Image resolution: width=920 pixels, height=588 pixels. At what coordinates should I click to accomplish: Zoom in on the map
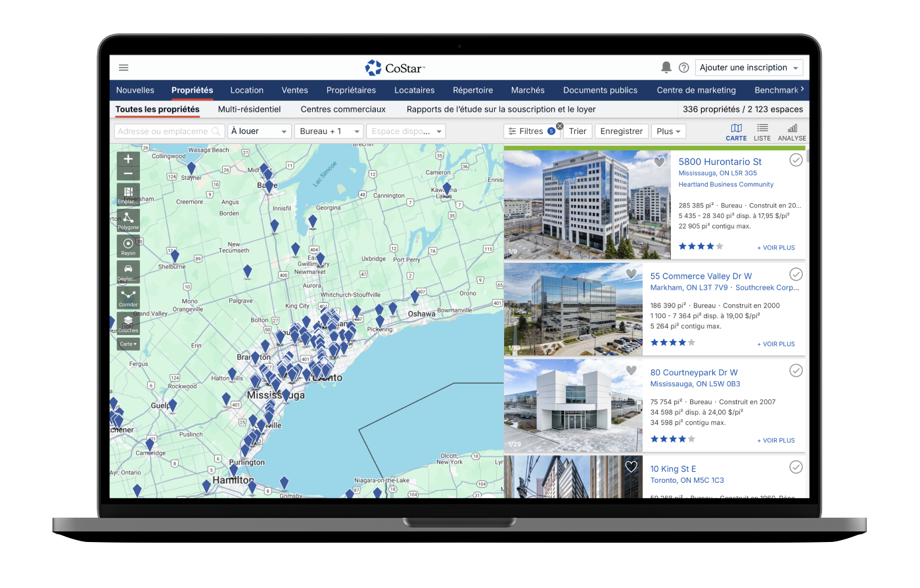128,159
